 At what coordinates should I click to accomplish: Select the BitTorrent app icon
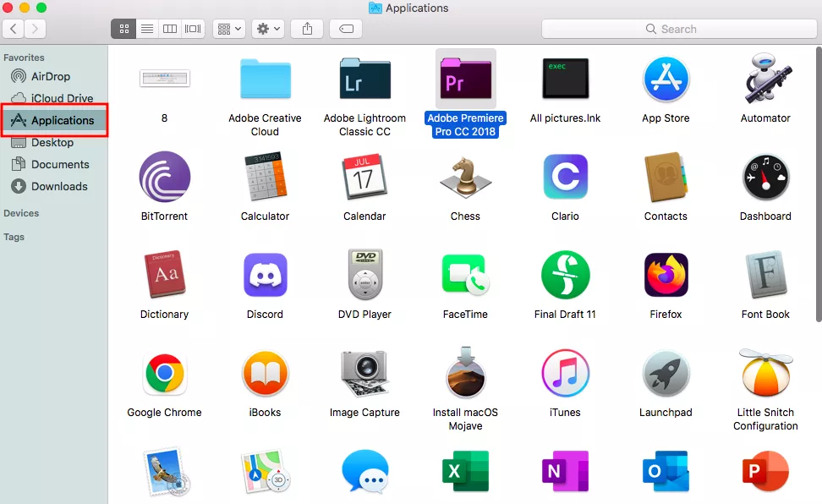165,177
